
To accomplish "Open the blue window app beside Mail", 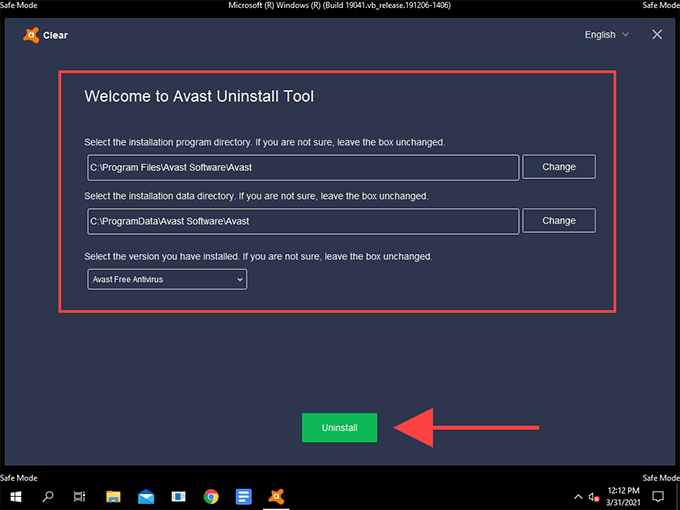I will (x=178, y=496).
